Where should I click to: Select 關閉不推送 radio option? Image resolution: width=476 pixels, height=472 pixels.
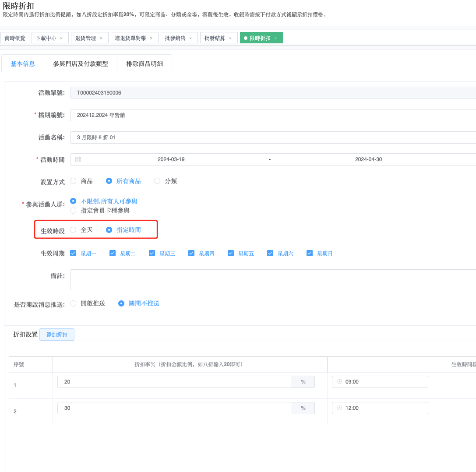(x=121, y=303)
